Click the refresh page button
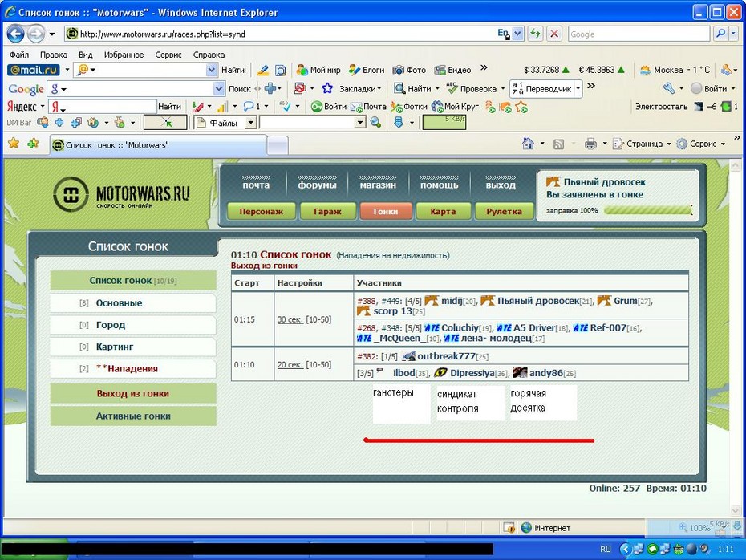746x560 pixels. coord(535,34)
